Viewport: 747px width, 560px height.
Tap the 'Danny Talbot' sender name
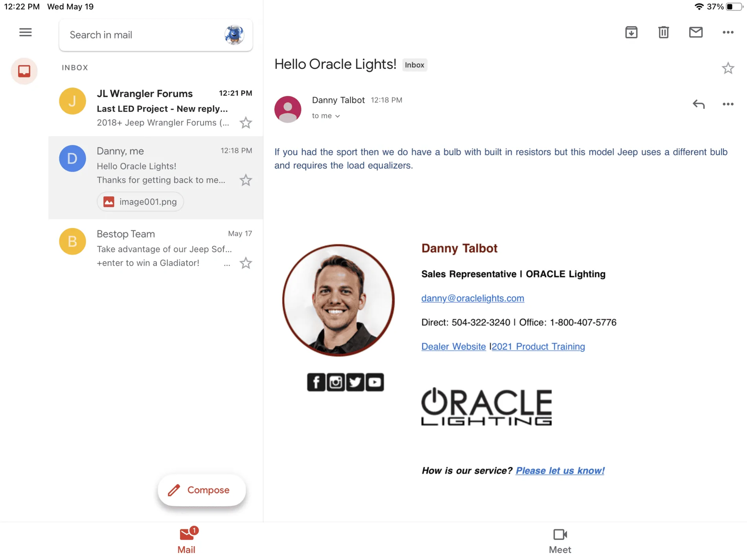pyautogui.click(x=339, y=100)
